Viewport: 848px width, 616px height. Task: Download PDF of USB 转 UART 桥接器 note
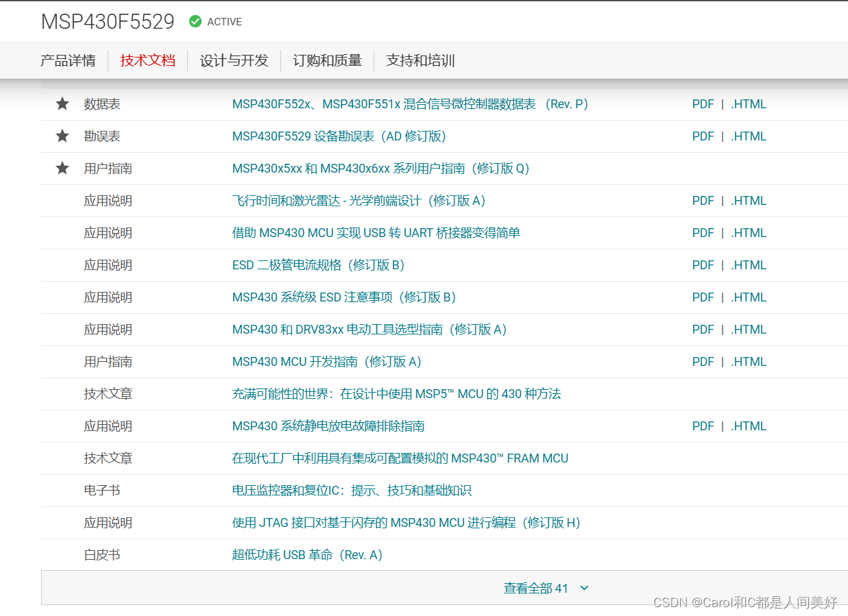click(703, 233)
